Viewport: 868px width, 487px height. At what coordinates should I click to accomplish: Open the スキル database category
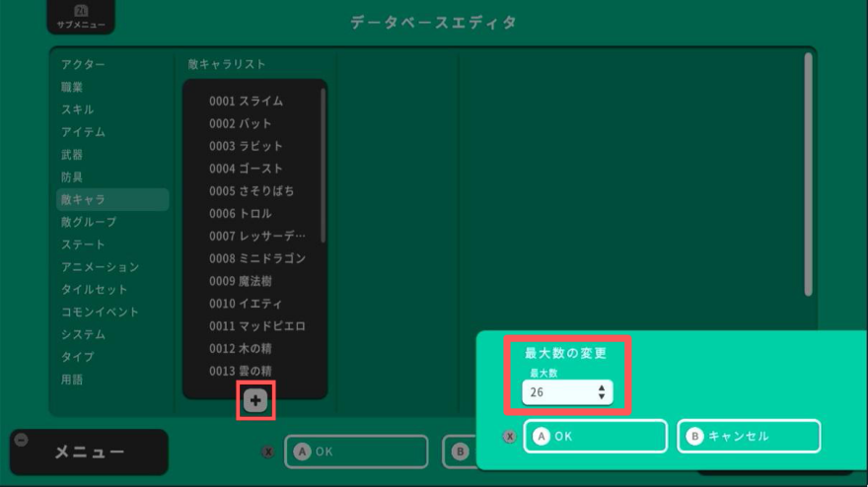point(78,109)
